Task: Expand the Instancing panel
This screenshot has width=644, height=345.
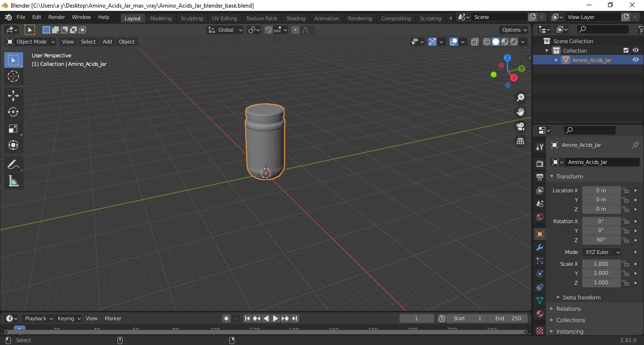Action: coord(552,332)
